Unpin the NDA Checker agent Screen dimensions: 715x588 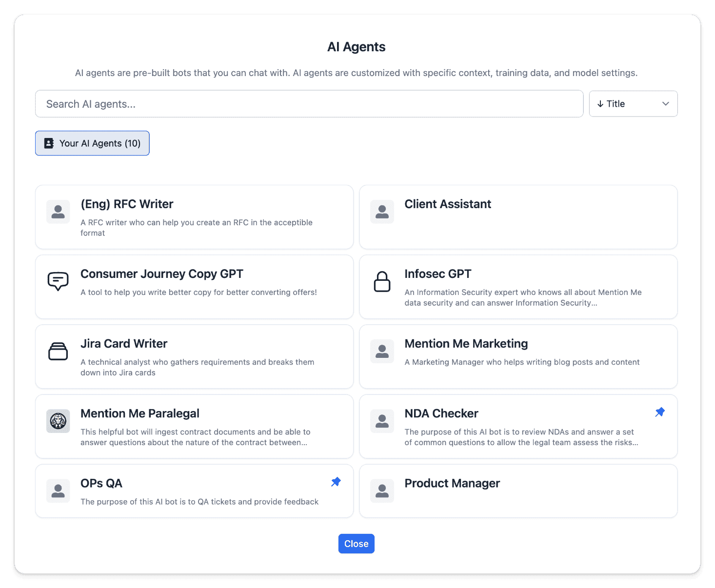point(660,412)
